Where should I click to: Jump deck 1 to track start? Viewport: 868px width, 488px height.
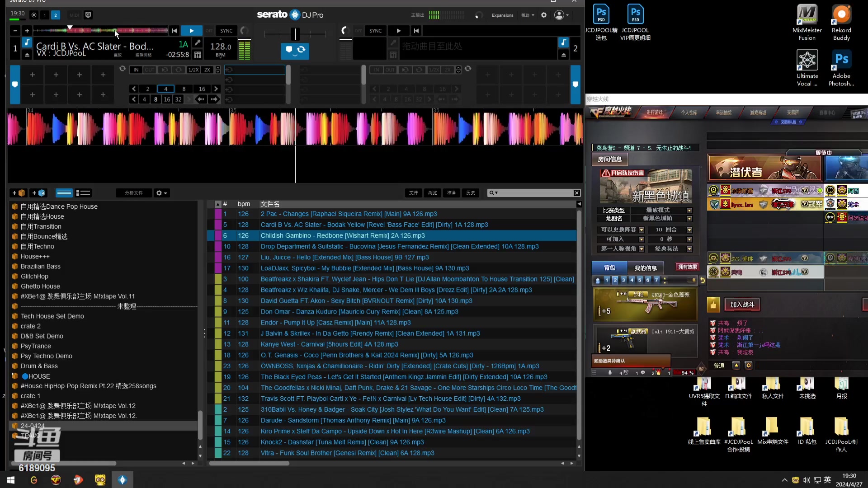[175, 31]
